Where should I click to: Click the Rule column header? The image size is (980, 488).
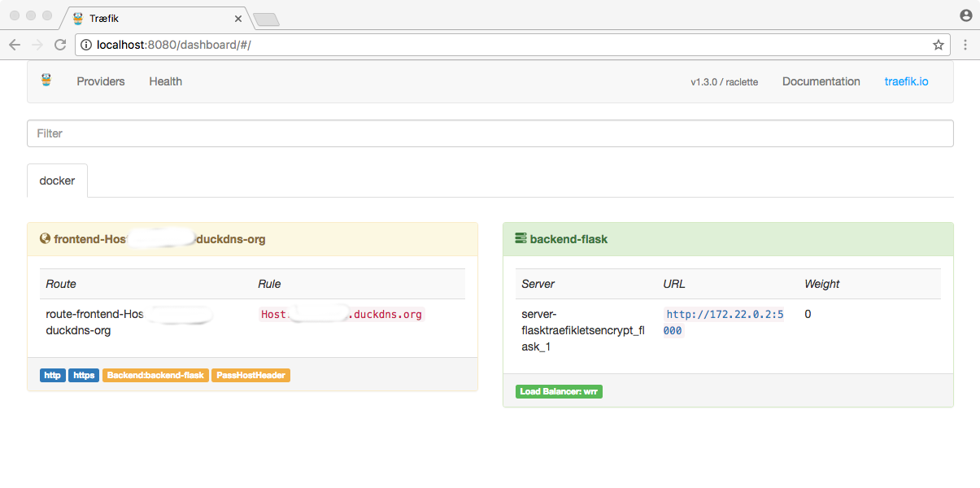[269, 284]
